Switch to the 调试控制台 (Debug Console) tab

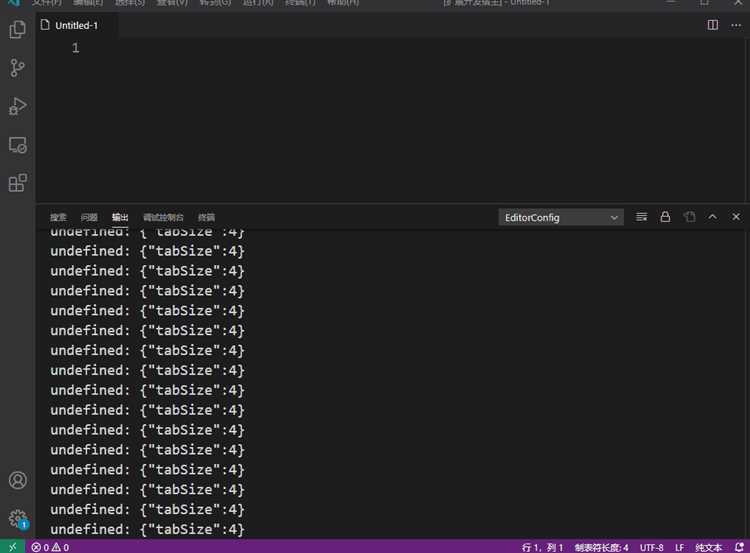coord(163,217)
